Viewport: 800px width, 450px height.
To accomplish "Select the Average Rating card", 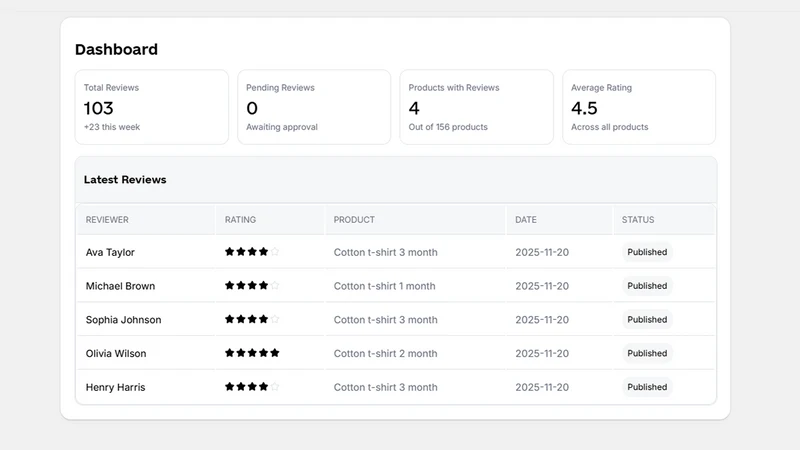I will [x=639, y=107].
